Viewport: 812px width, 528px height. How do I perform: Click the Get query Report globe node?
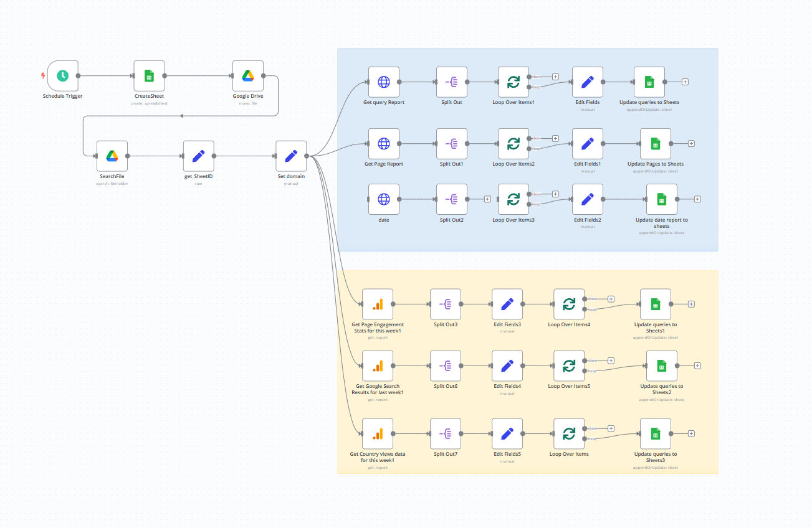[384, 82]
